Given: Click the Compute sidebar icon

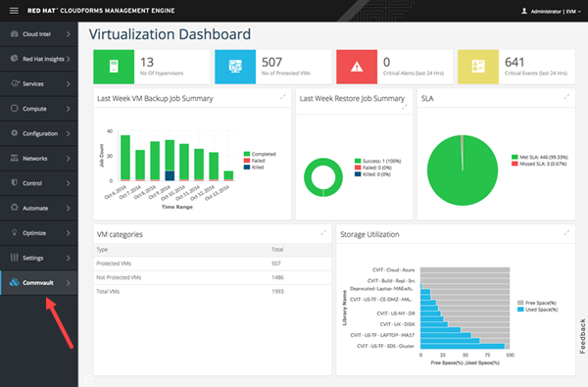Looking at the screenshot, I should (15, 109).
